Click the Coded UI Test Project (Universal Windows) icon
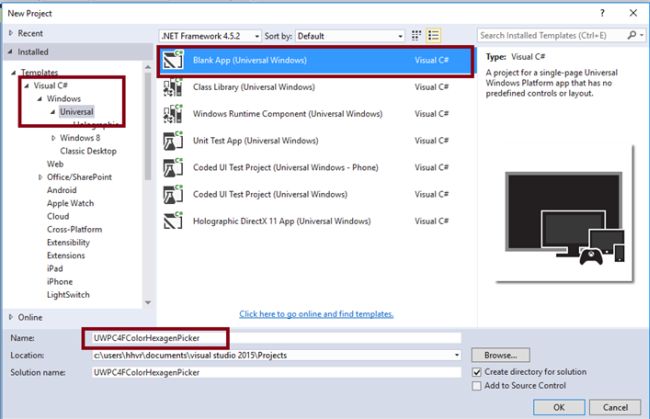This screenshot has width=650, height=419. pyautogui.click(x=172, y=194)
